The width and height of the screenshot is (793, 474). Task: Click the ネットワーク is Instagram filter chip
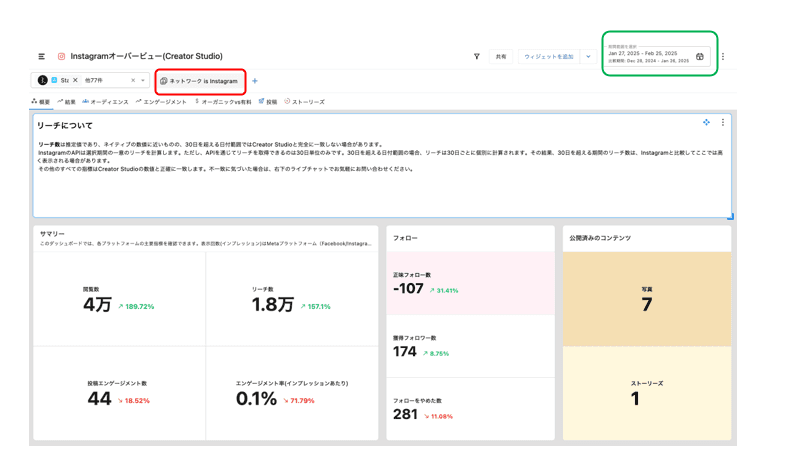point(200,81)
